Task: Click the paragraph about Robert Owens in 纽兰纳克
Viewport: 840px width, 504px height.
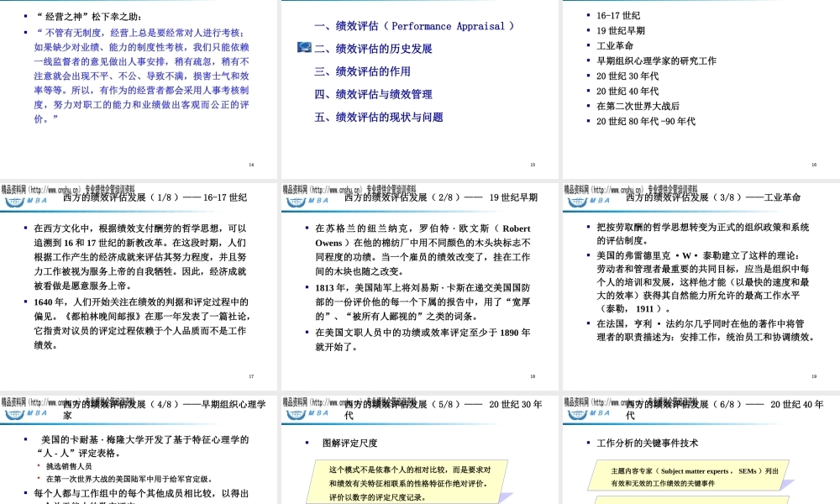Action: pyautogui.click(x=423, y=249)
